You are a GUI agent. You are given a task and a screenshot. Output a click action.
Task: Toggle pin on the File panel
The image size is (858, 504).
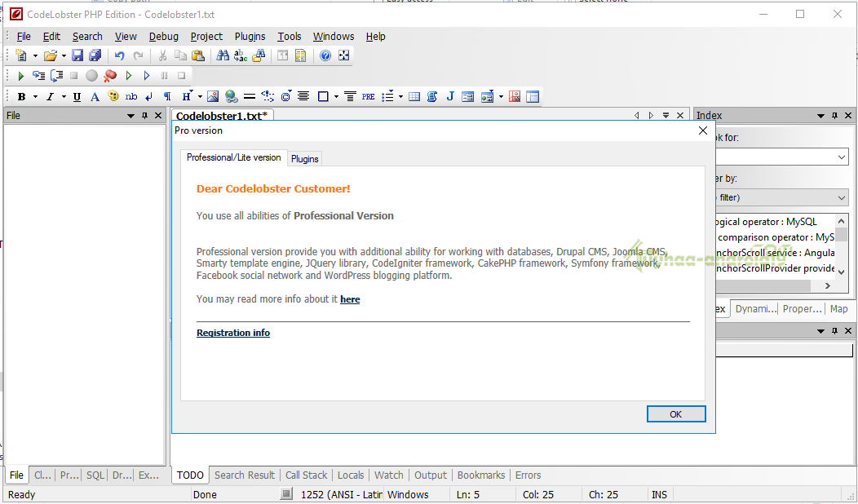click(x=144, y=116)
